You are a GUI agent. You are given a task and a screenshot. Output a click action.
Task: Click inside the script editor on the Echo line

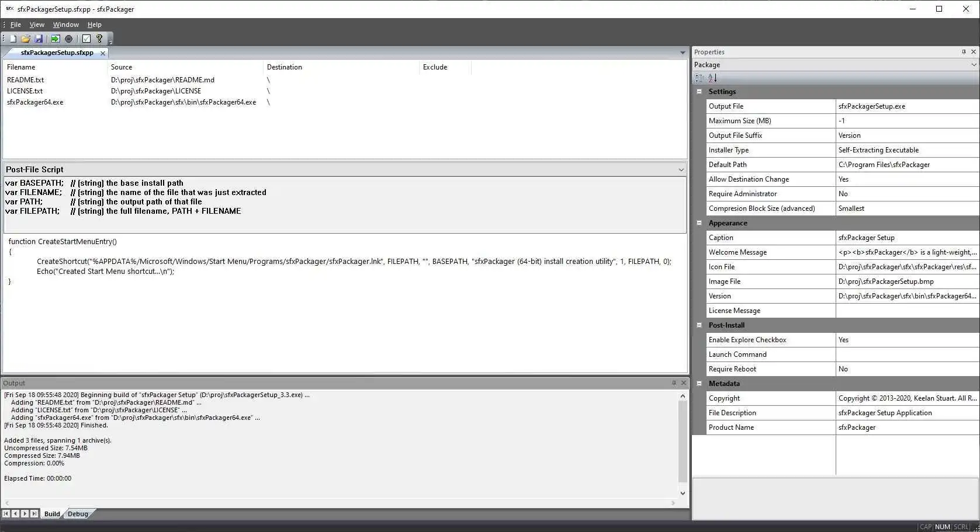coord(105,272)
